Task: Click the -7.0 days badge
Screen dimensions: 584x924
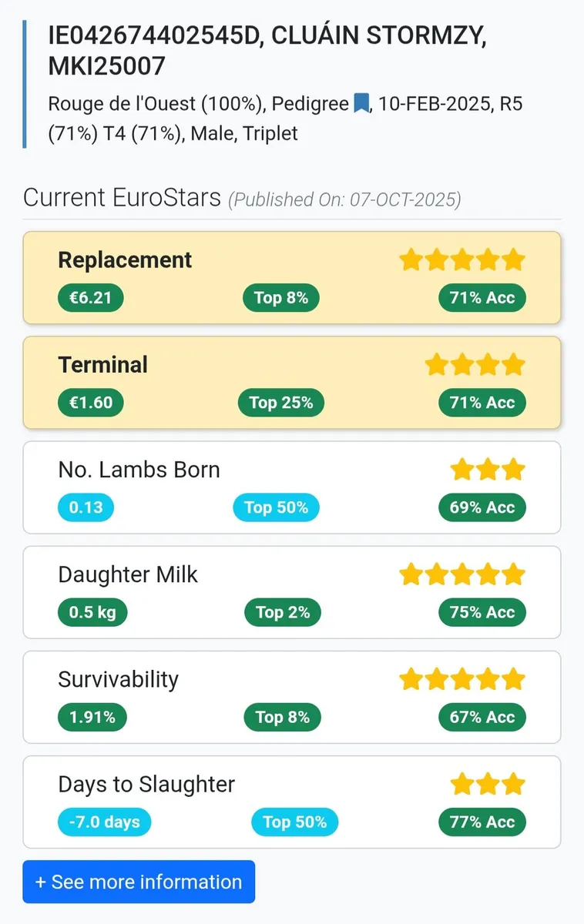Action: click(x=104, y=822)
